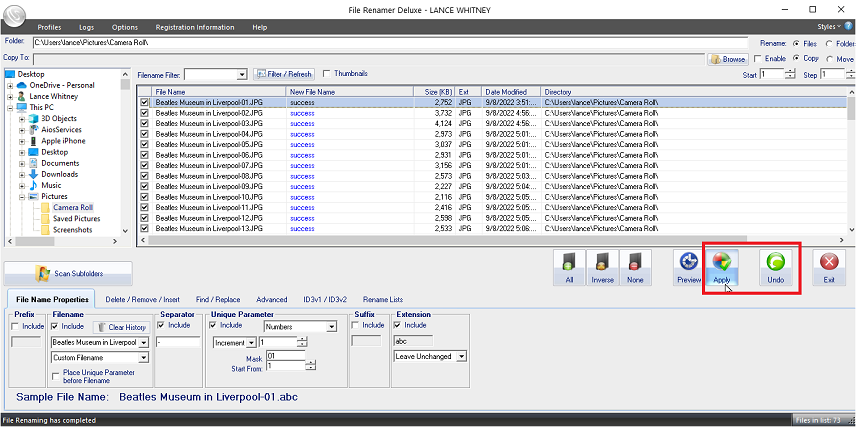Switch to Rename Lists tab

(x=383, y=299)
